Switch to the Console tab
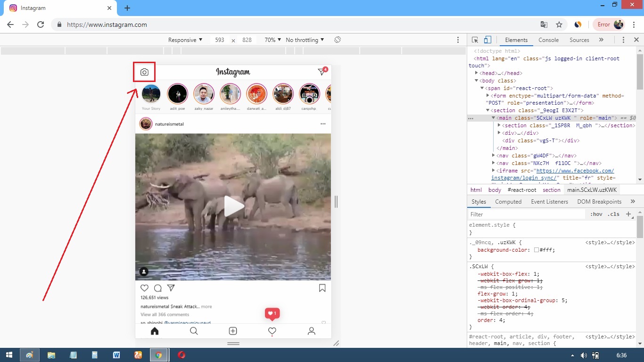Viewport: 644px width, 362px height. tap(549, 40)
